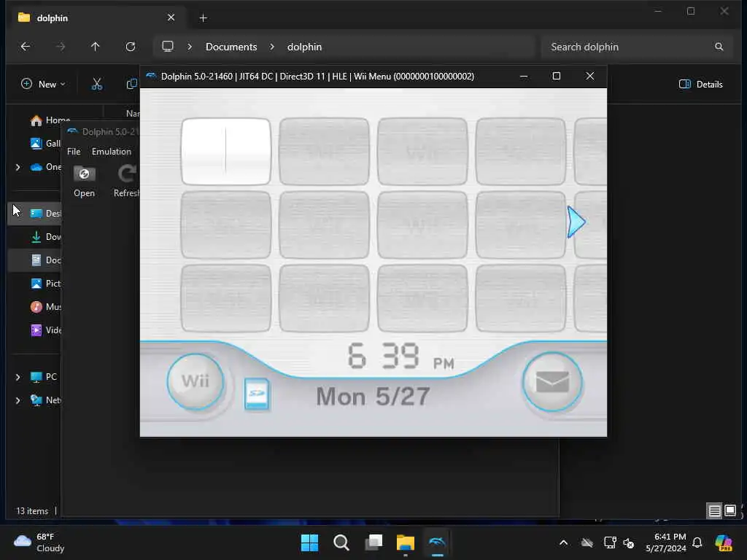Click the Dolphin icon on taskbar
The image size is (747, 560).
pos(438,542)
